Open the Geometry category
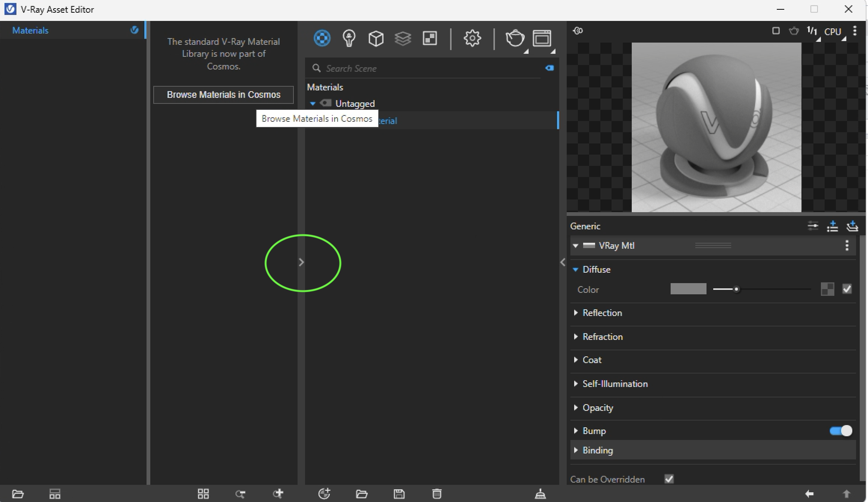This screenshot has height=502, width=868. (x=376, y=38)
